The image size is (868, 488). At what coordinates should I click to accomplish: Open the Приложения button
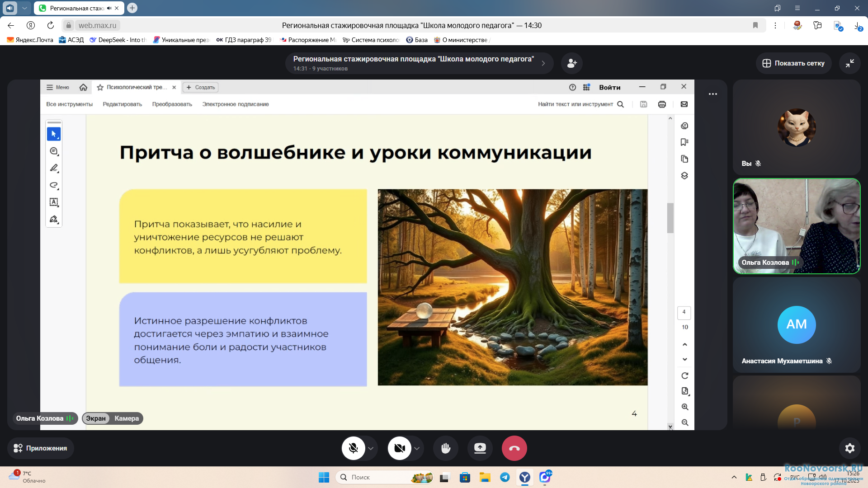(x=40, y=448)
